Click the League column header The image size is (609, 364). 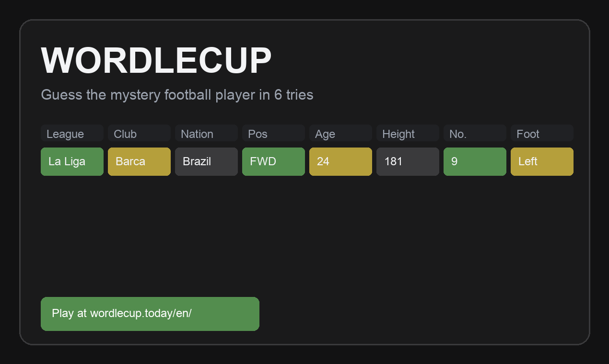tap(72, 134)
